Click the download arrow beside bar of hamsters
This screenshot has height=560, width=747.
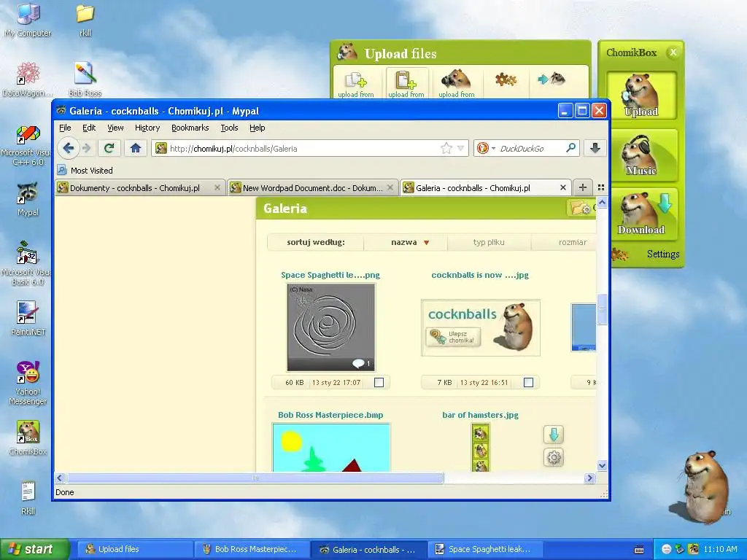click(x=554, y=435)
